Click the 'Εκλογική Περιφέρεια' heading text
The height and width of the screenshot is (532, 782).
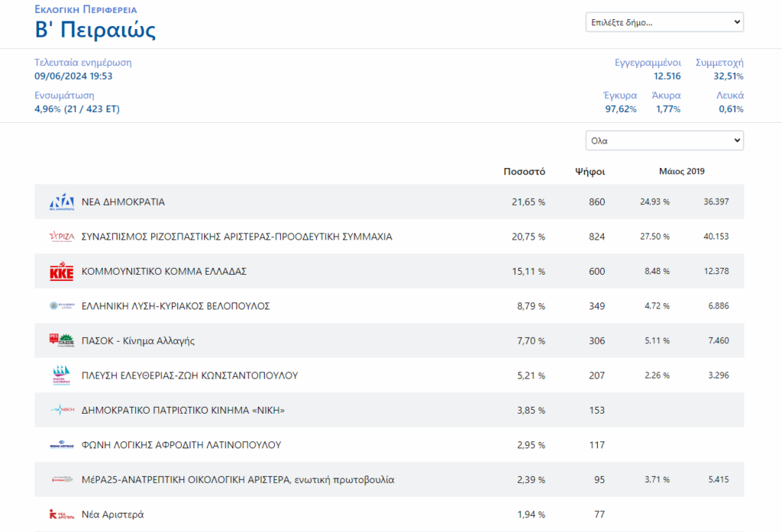coord(86,9)
